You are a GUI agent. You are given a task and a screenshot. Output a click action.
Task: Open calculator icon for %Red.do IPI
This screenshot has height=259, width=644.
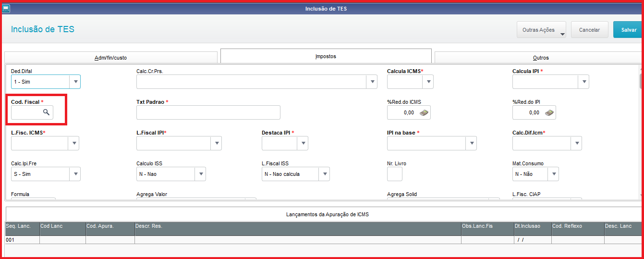pos(549,112)
